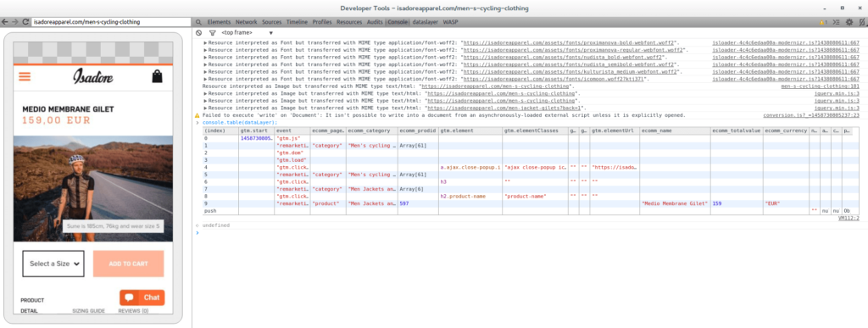This screenshot has width=868, height=328.
Task: Click the DevTools search magnifier icon
Action: [x=198, y=22]
